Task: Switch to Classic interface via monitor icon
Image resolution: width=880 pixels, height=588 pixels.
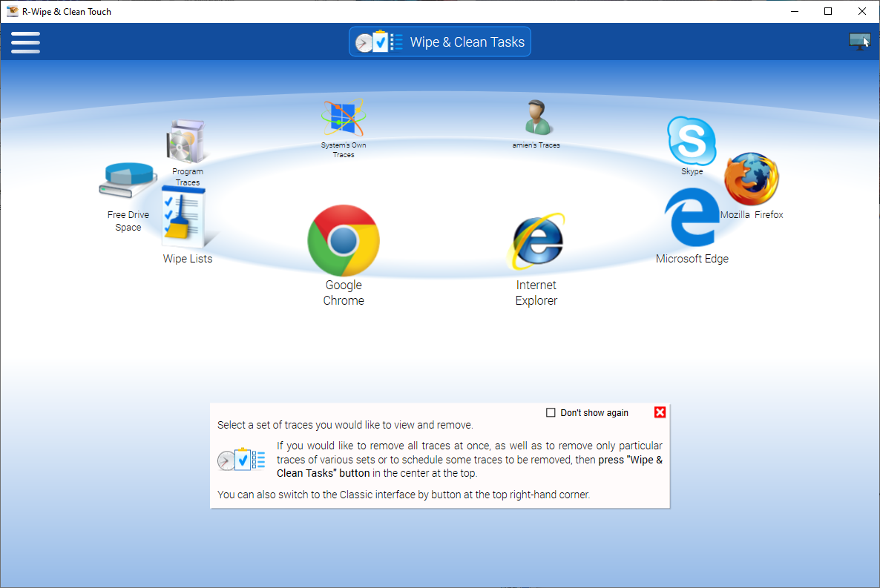Action: coord(859,42)
